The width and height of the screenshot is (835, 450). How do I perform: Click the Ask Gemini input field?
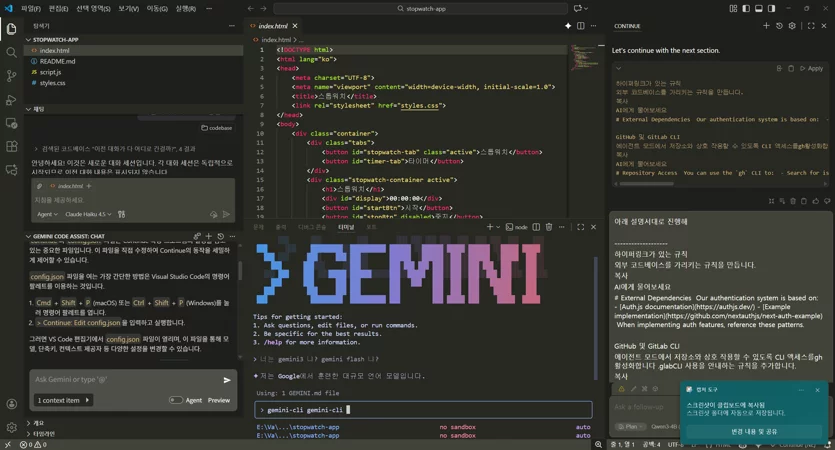[125, 380]
